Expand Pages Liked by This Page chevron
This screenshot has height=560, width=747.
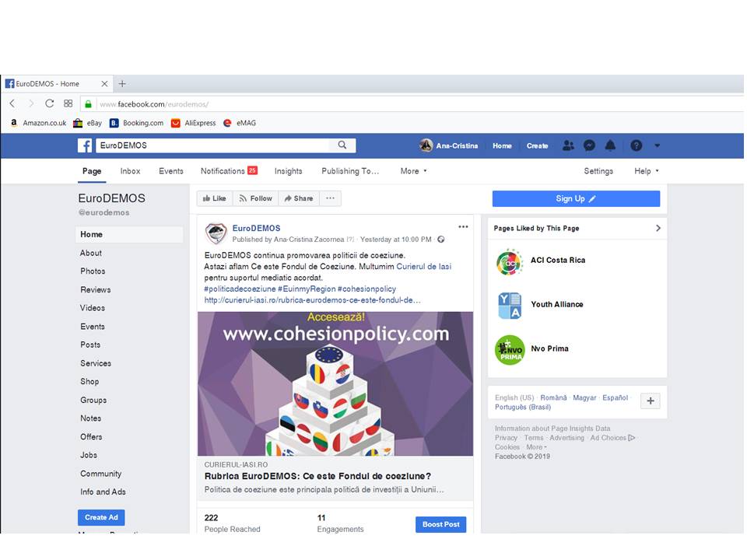658,228
